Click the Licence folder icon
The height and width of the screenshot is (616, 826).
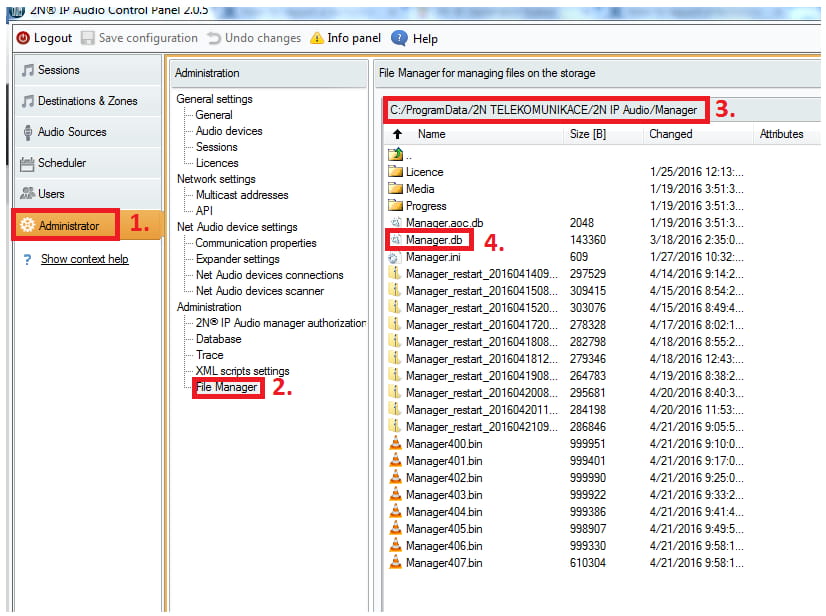click(x=395, y=171)
